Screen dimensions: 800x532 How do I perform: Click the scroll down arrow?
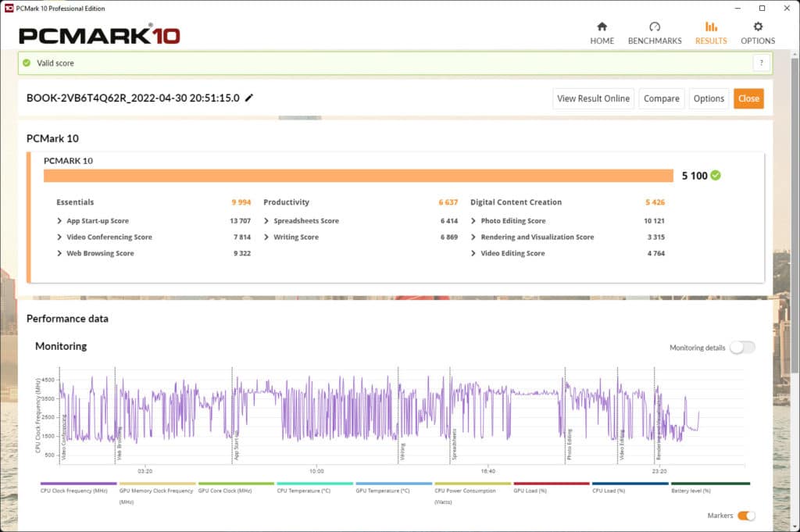[795, 527]
